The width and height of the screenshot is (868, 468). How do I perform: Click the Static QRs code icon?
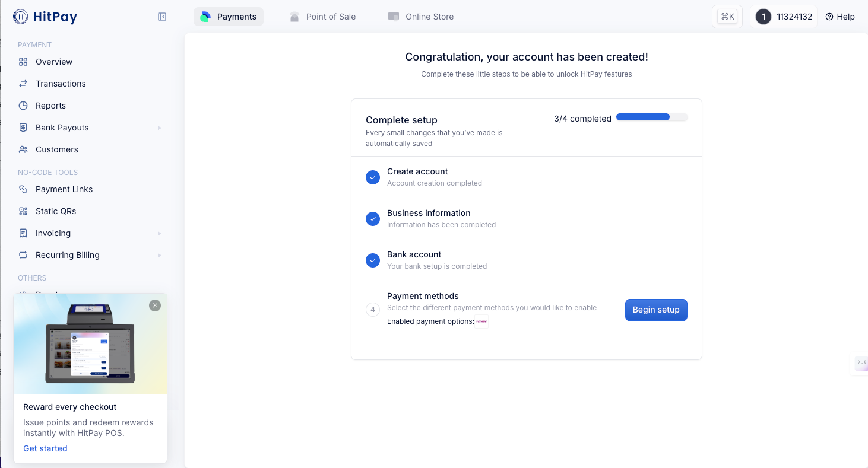coord(23,211)
